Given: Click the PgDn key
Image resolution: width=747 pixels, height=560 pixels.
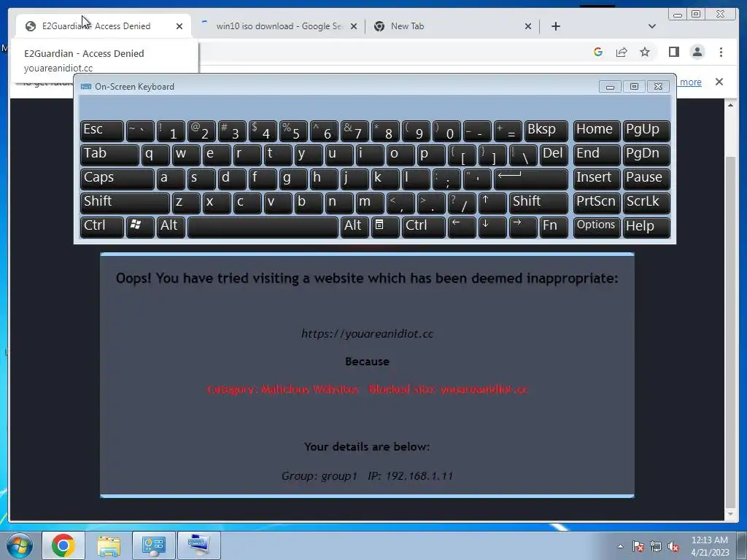Looking at the screenshot, I should pyautogui.click(x=646, y=155).
